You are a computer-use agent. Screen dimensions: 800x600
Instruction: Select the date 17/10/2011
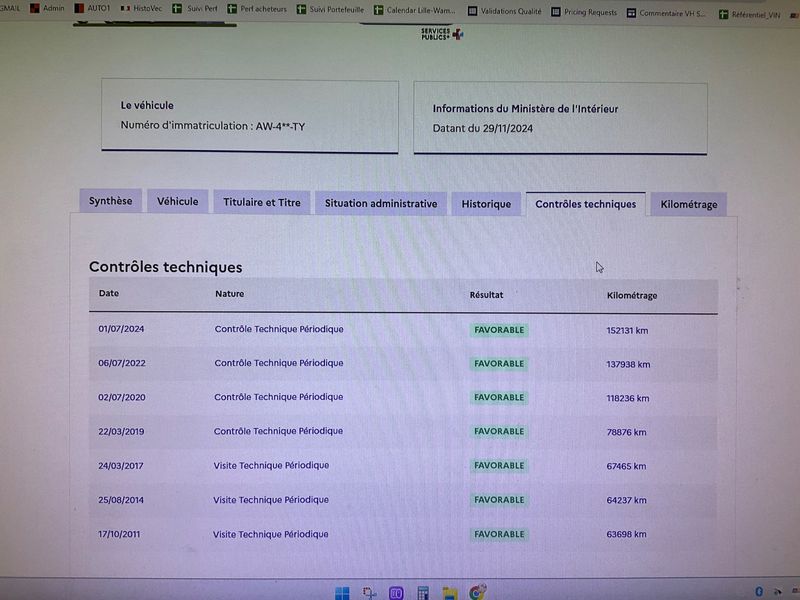[118, 534]
